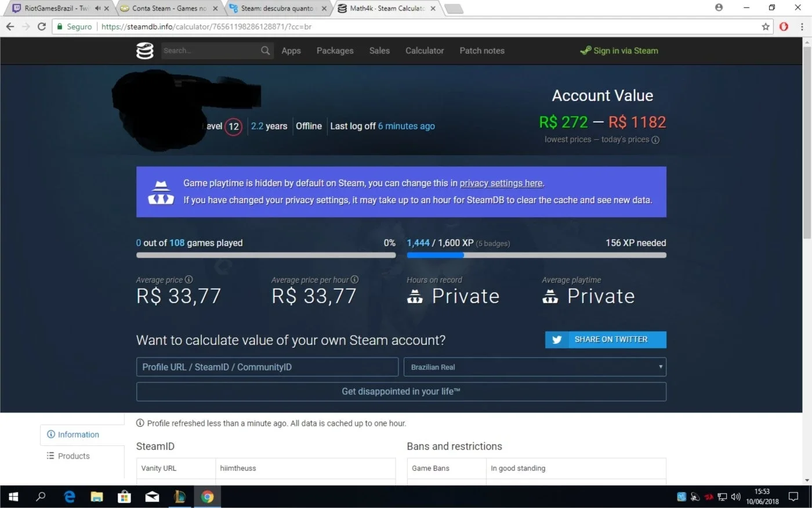
Task: Click the 108 games count number
Action: [177, 243]
